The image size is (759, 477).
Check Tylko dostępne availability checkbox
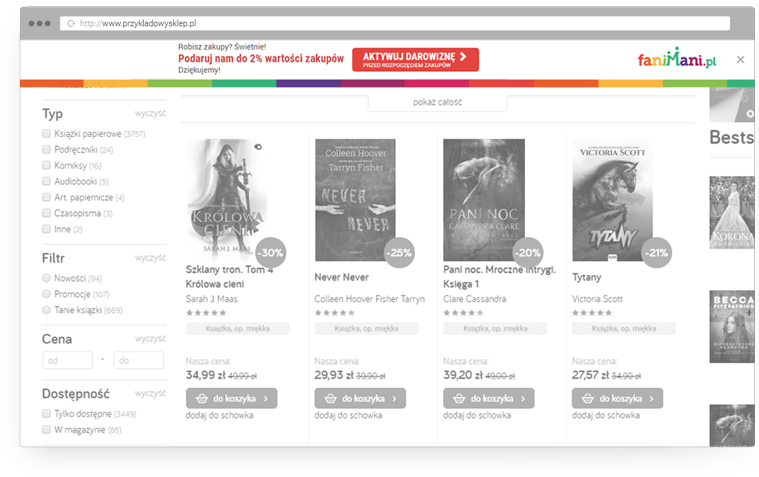(46, 414)
